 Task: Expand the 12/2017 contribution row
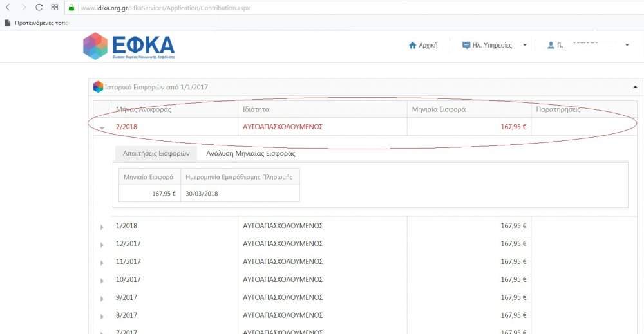click(x=102, y=245)
